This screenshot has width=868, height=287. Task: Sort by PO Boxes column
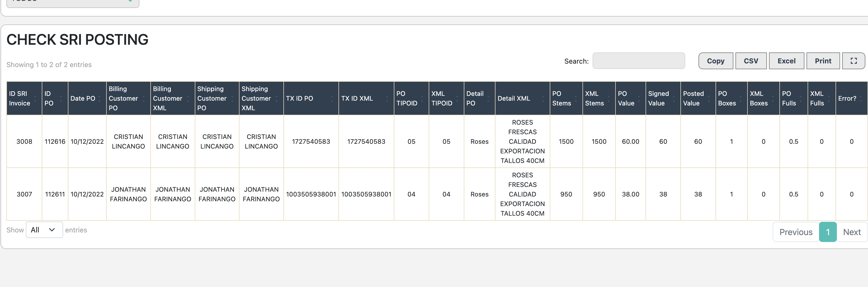731,98
